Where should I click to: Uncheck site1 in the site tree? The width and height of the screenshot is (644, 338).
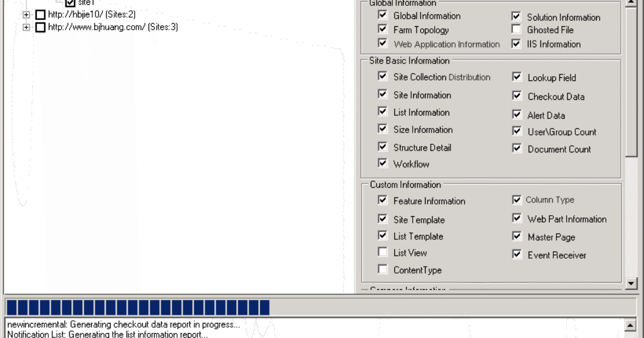coord(70,3)
